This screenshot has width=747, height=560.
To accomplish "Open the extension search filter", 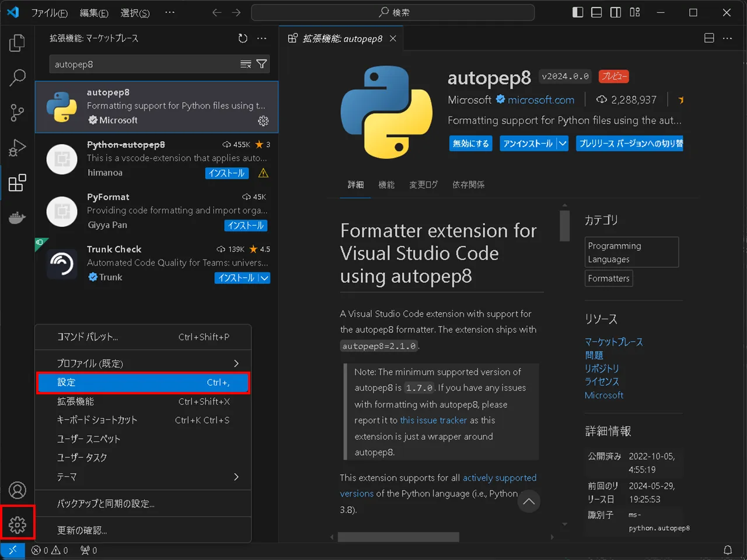I will pos(261,64).
